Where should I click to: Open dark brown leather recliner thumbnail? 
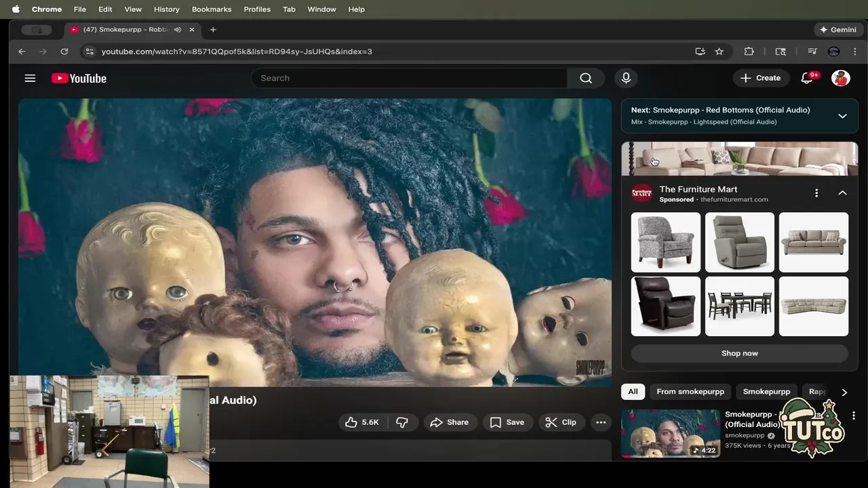tap(666, 306)
